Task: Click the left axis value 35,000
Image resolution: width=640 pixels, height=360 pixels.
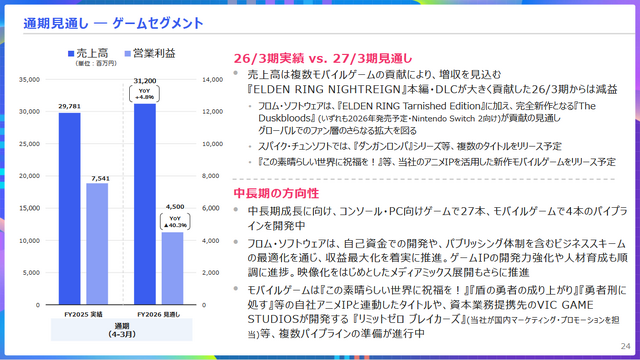Action: (x=29, y=80)
